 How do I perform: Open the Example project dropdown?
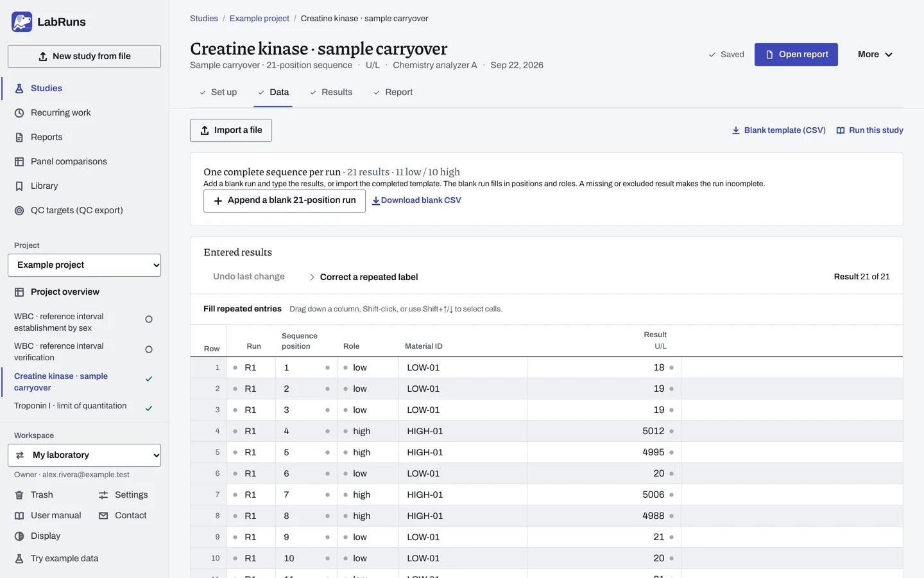pos(84,265)
